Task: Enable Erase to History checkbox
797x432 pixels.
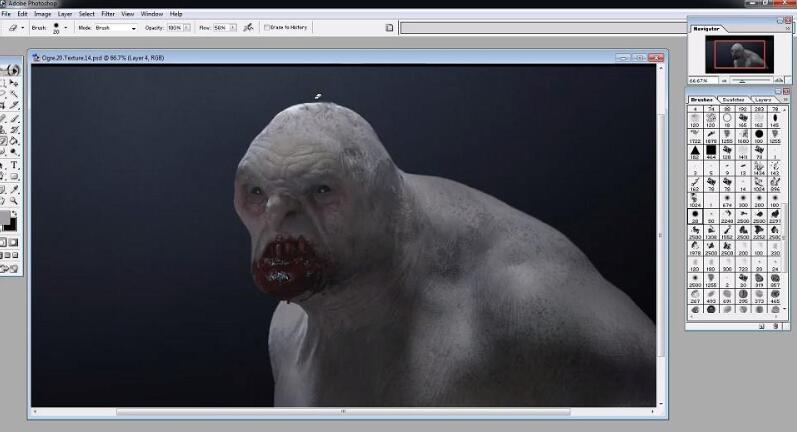Action: [267, 27]
